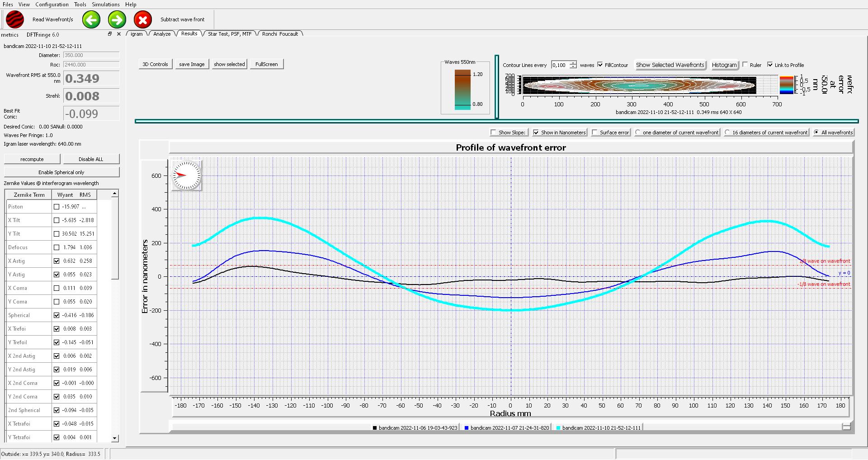Click the red X delete wavefront icon

(143, 20)
